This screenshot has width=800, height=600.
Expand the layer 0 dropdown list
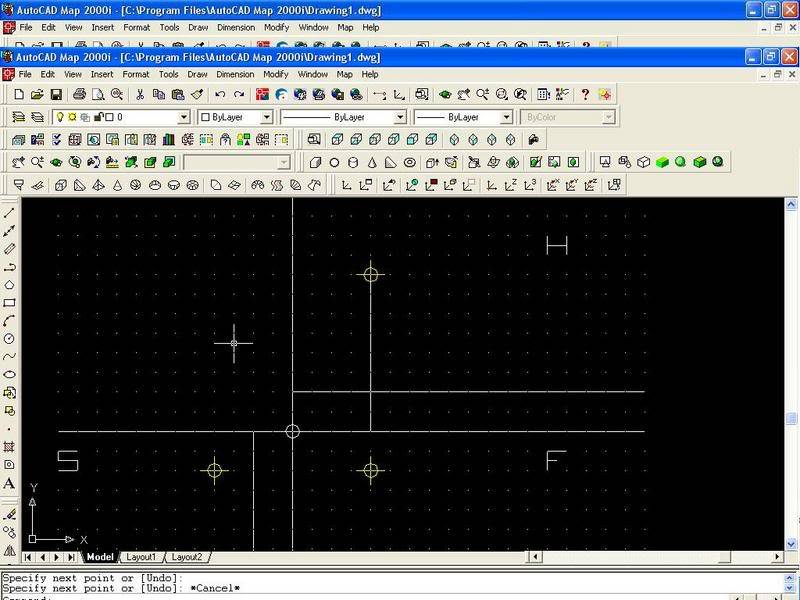(183, 117)
